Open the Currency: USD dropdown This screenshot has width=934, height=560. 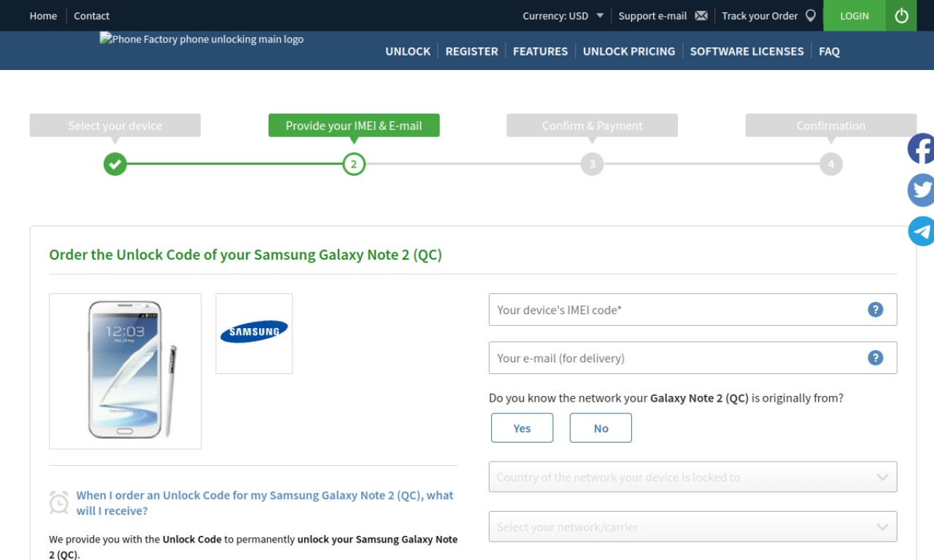pos(563,15)
